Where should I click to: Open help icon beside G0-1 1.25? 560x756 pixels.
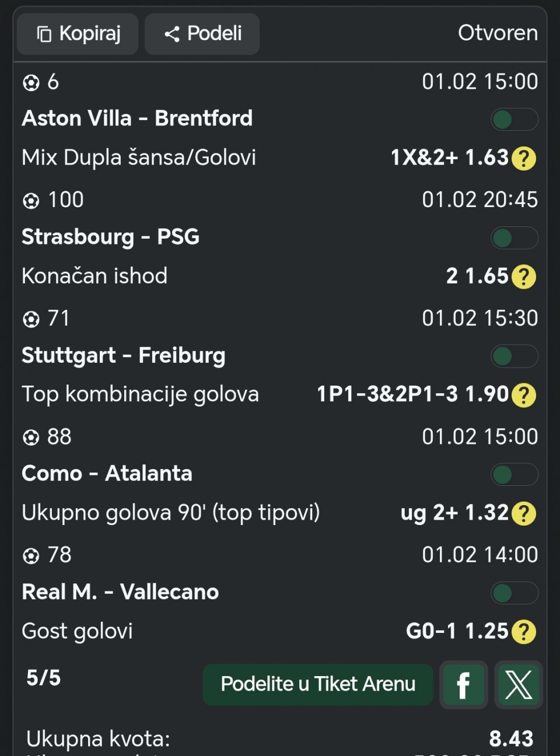(x=523, y=632)
